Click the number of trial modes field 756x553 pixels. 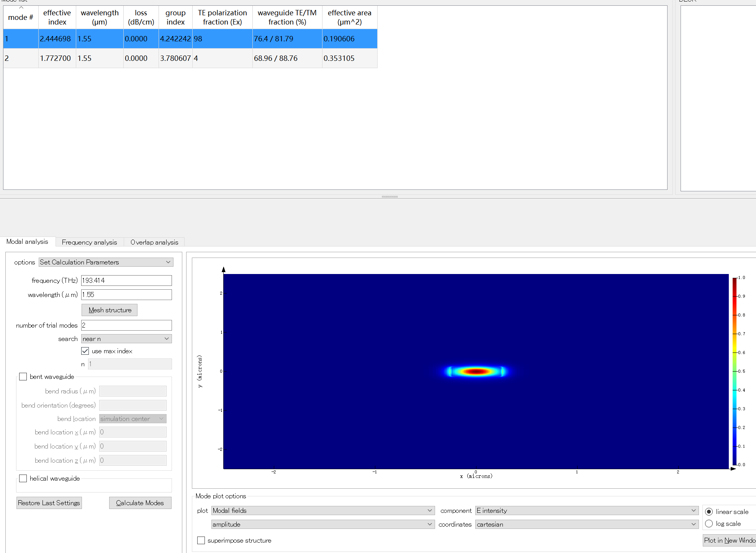[x=126, y=325]
